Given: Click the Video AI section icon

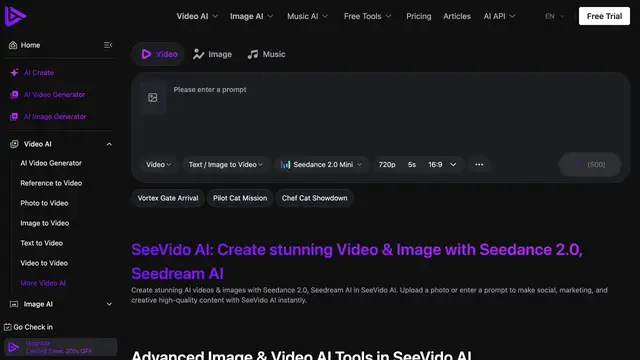Looking at the screenshot, I should (x=14, y=144).
